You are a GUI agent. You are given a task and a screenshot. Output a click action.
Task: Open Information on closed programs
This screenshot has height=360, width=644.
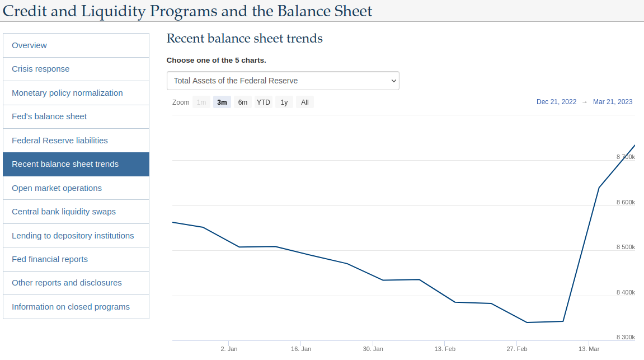(x=76, y=307)
